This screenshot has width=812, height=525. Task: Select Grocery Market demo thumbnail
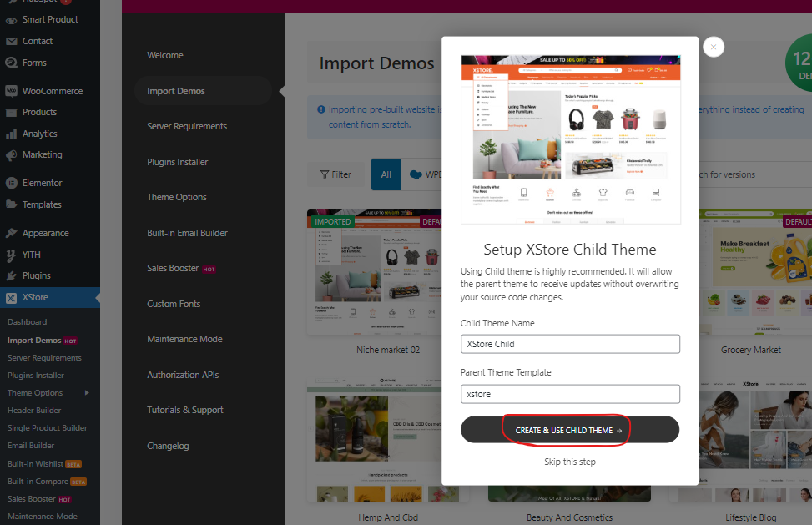755,272
